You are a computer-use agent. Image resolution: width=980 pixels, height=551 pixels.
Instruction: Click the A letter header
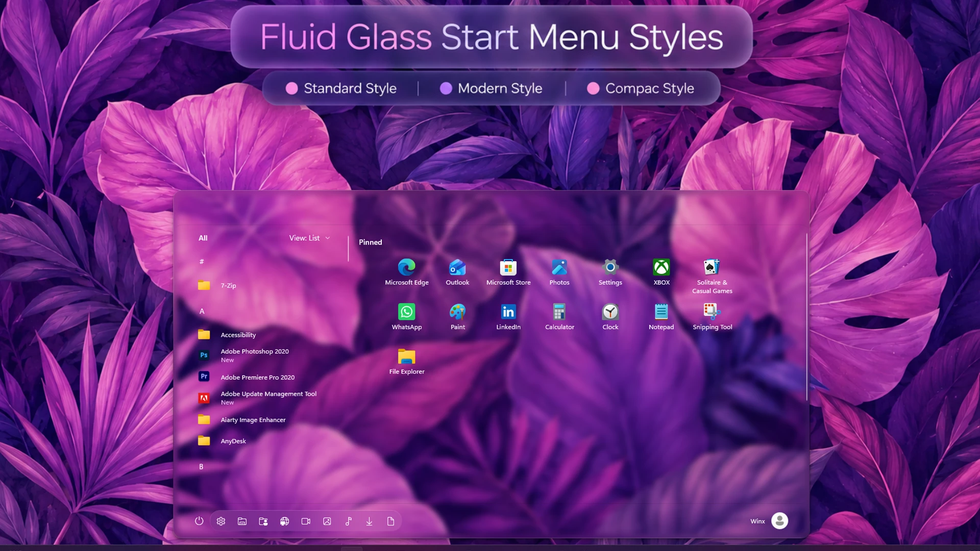coord(202,311)
